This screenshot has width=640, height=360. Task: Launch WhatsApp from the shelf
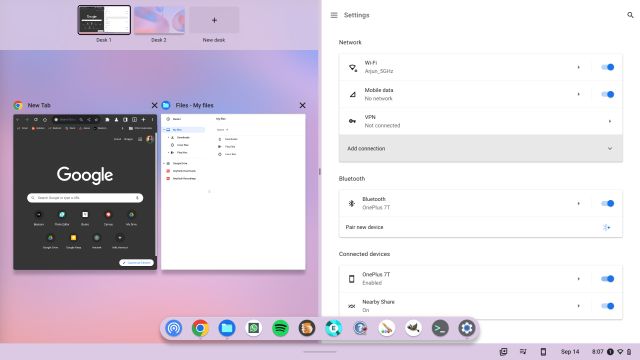(x=253, y=328)
